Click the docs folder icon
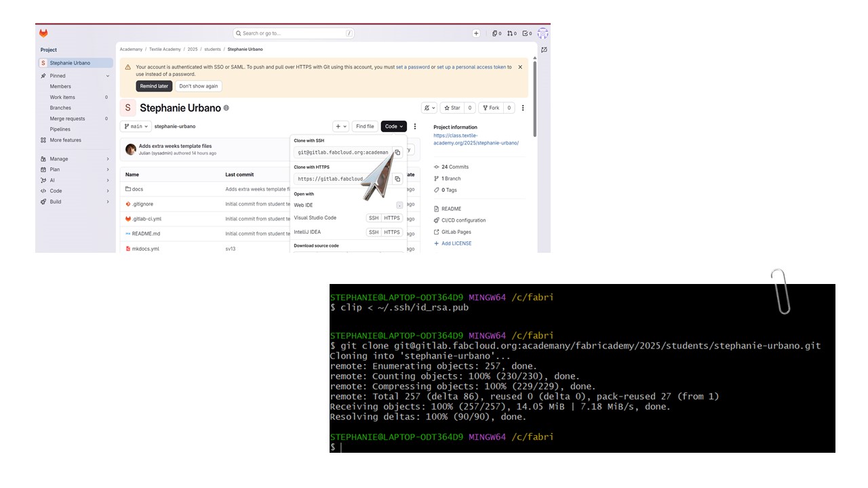The height and width of the screenshot is (488, 868). pos(128,189)
